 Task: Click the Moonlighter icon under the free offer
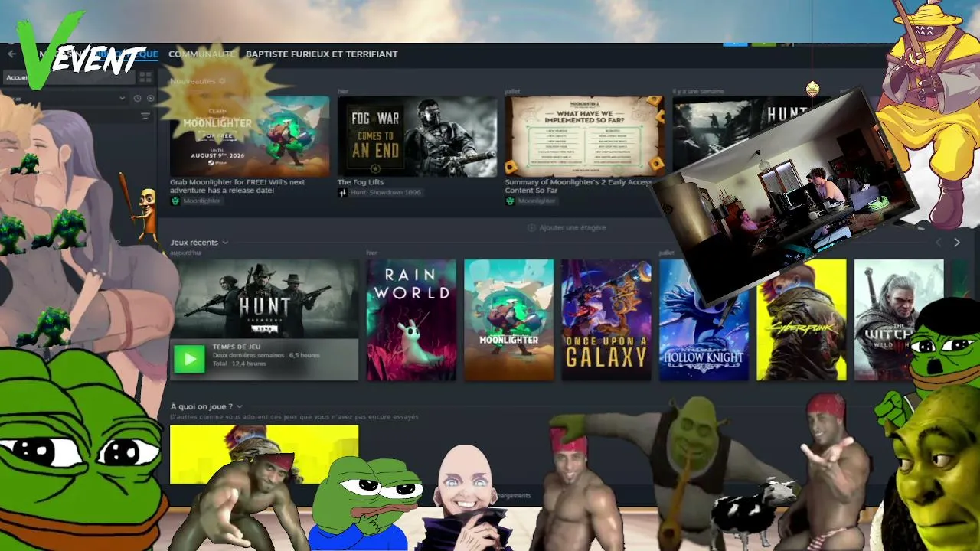point(175,201)
